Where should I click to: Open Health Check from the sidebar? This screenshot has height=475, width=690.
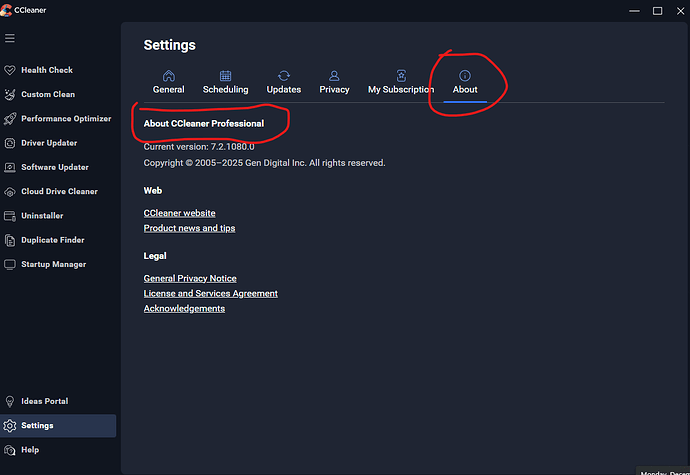[46, 71]
